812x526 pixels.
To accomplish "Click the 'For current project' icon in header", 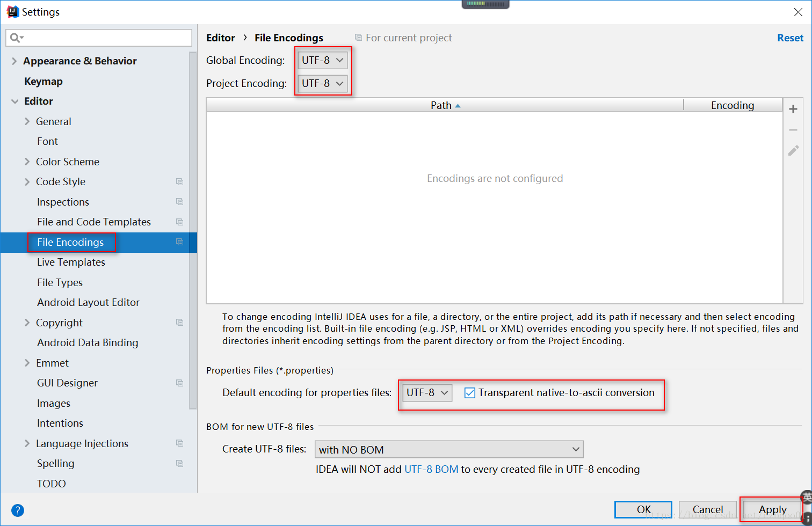I will (x=358, y=38).
